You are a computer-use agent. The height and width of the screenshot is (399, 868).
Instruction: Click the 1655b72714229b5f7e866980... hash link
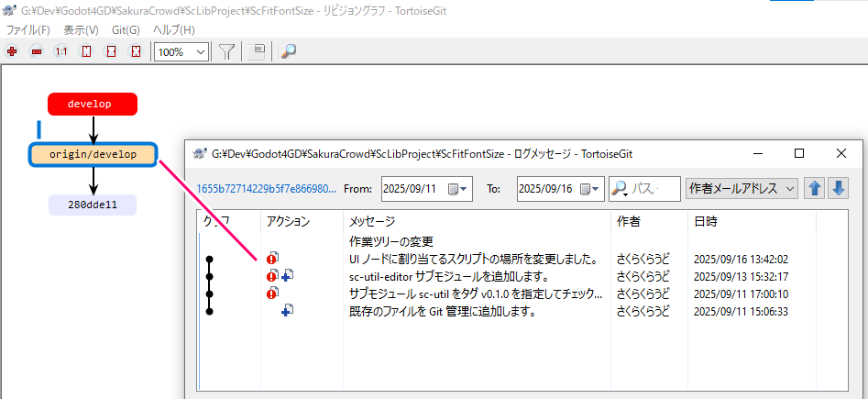point(267,188)
